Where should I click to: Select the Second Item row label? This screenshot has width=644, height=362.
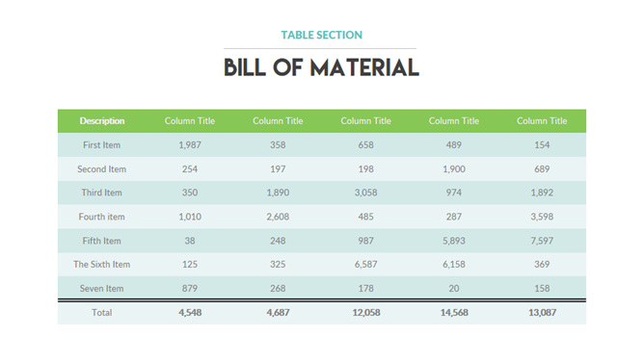[x=102, y=168]
